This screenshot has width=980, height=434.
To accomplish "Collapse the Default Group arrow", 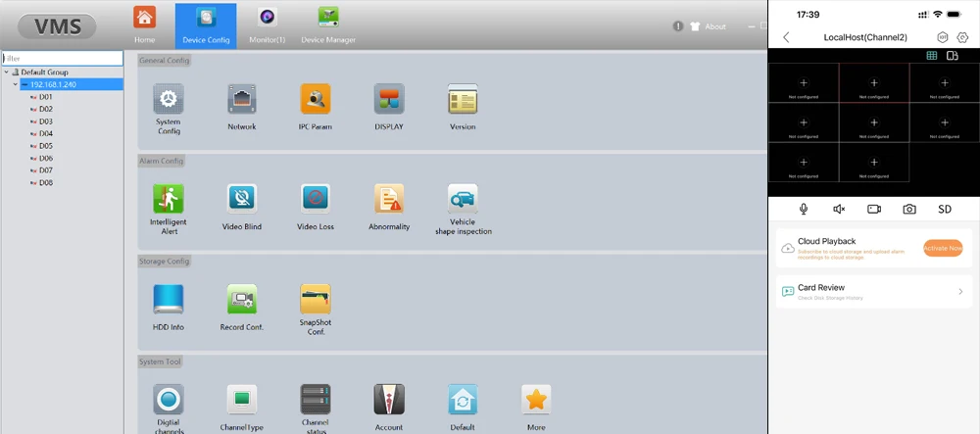I will [x=6, y=72].
